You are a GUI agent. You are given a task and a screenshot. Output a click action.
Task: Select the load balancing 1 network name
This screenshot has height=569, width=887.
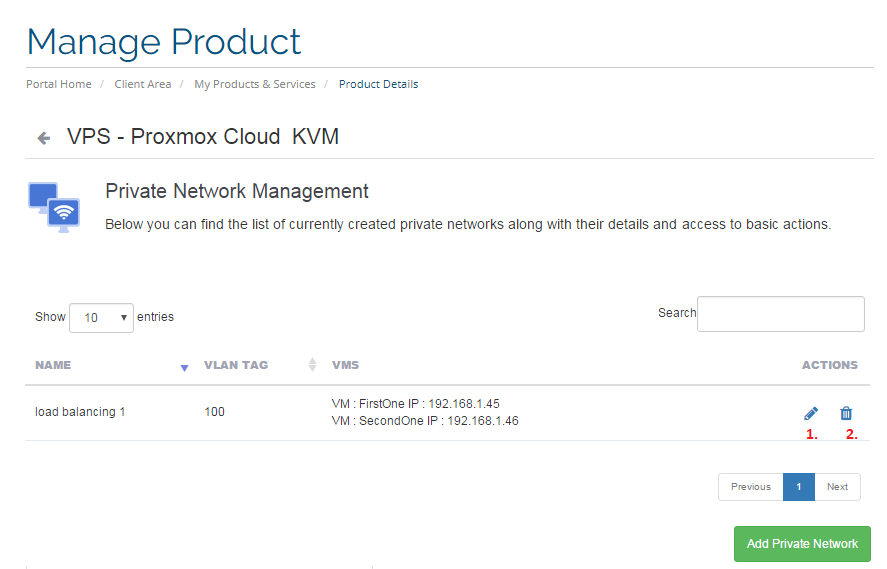[x=80, y=412]
